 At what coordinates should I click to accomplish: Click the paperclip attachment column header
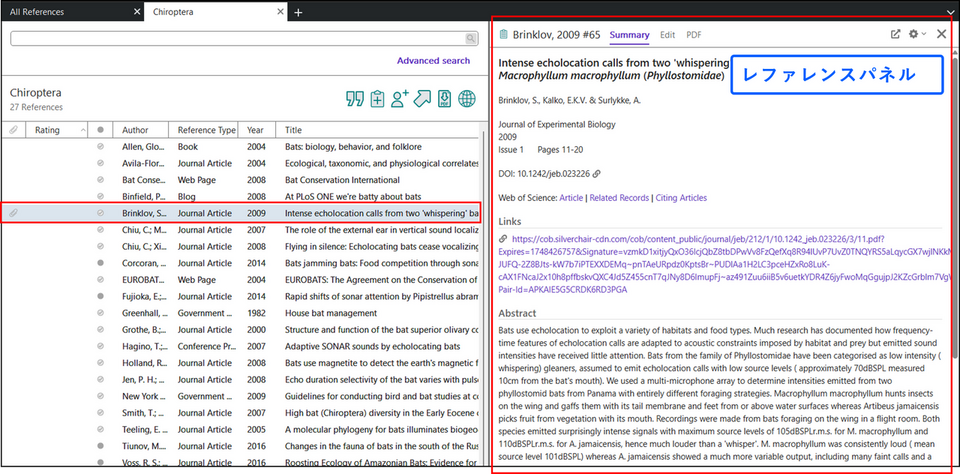tap(13, 130)
